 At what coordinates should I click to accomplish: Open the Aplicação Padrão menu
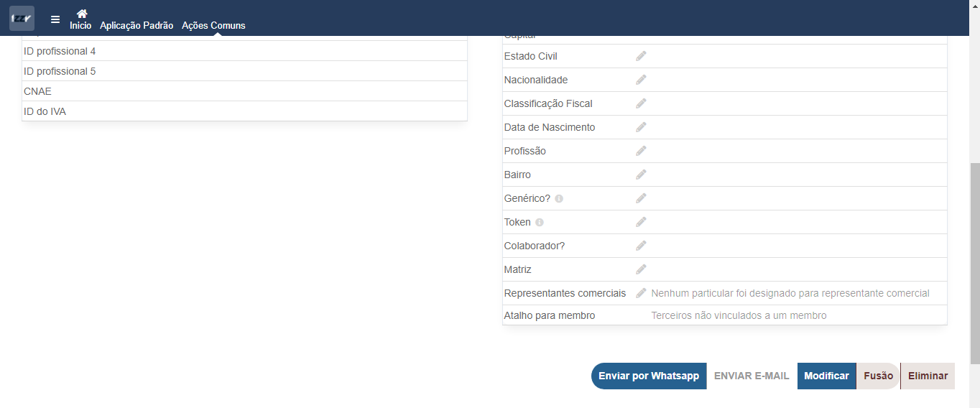click(137, 25)
